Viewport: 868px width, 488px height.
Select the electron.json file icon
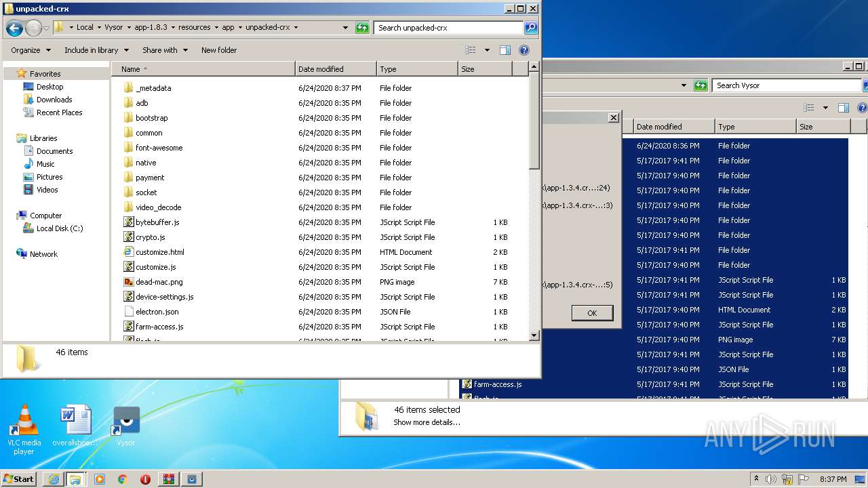[129, 312]
